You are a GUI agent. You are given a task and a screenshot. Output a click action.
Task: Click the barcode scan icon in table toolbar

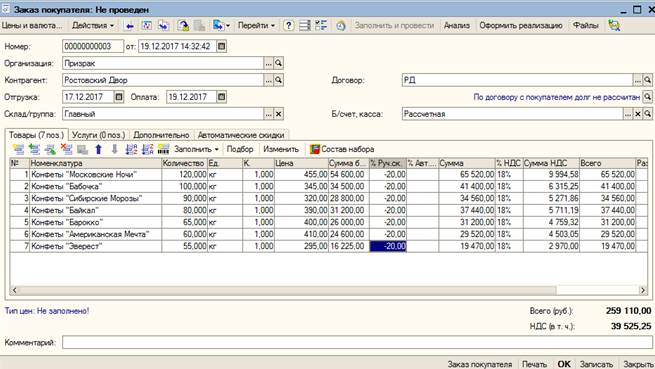click(x=163, y=149)
